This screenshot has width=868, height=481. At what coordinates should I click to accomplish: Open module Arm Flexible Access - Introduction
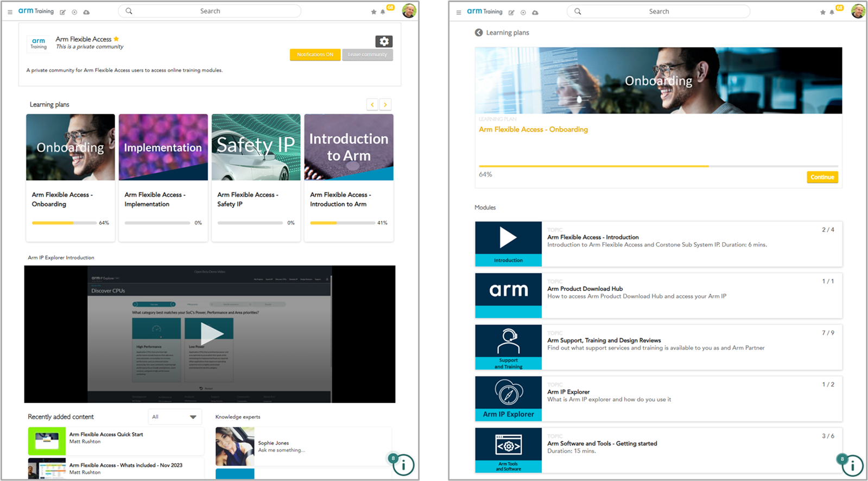pos(593,237)
